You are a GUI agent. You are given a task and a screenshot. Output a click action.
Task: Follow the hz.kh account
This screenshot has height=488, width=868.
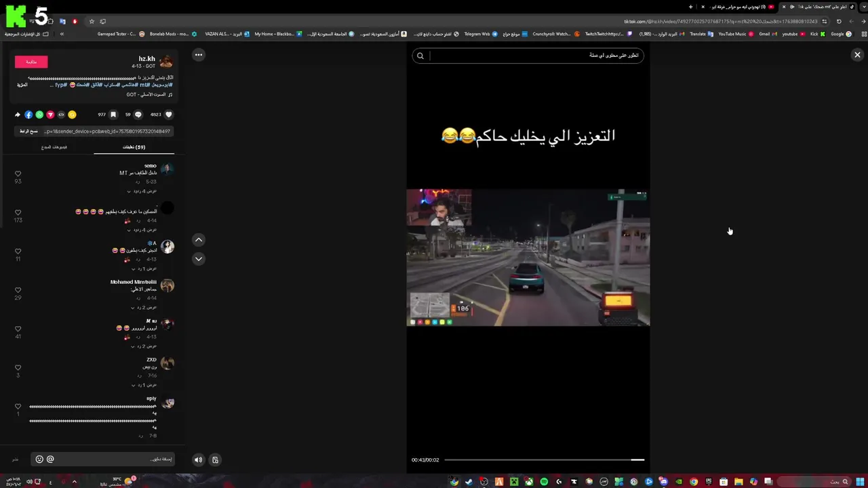[x=31, y=62]
